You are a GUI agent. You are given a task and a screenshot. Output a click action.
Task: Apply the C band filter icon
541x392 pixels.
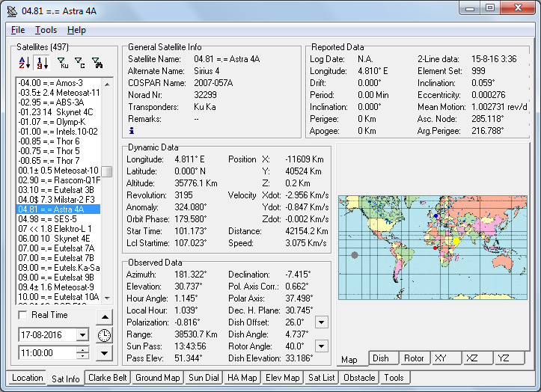point(80,63)
